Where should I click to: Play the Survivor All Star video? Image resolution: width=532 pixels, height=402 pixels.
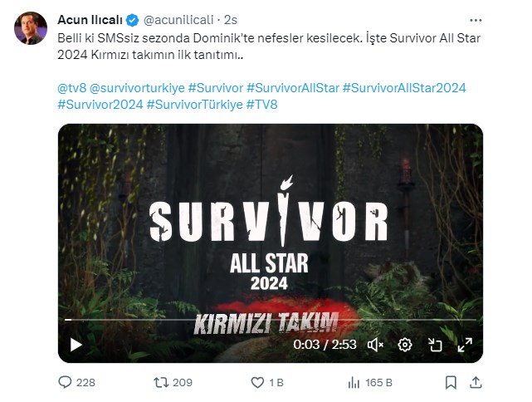76,344
